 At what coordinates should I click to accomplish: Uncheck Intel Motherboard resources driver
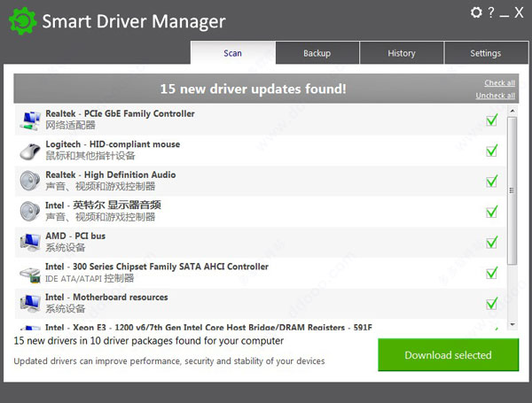[491, 303]
